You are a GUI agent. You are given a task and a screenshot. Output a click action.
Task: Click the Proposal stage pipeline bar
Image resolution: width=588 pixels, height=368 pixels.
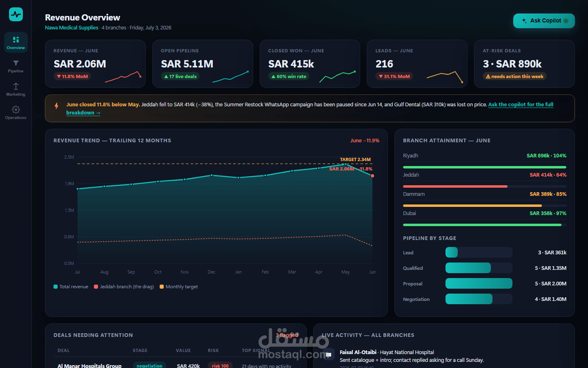point(479,283)
